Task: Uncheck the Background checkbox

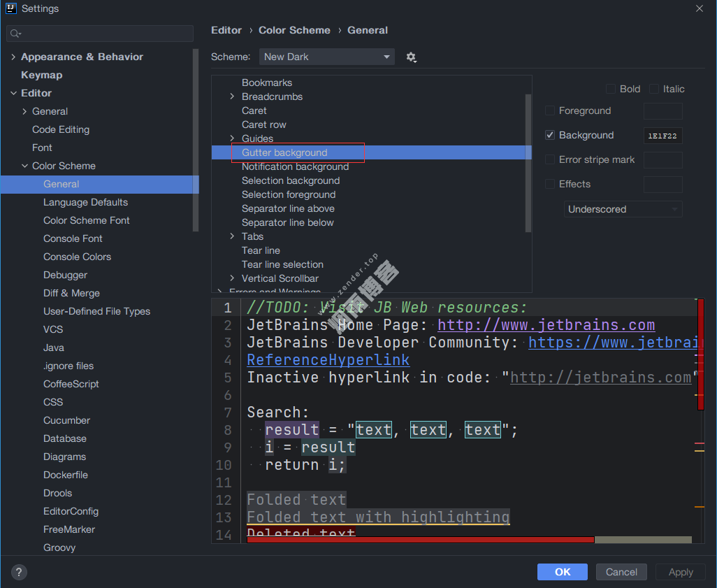Action: pos(550,135)
